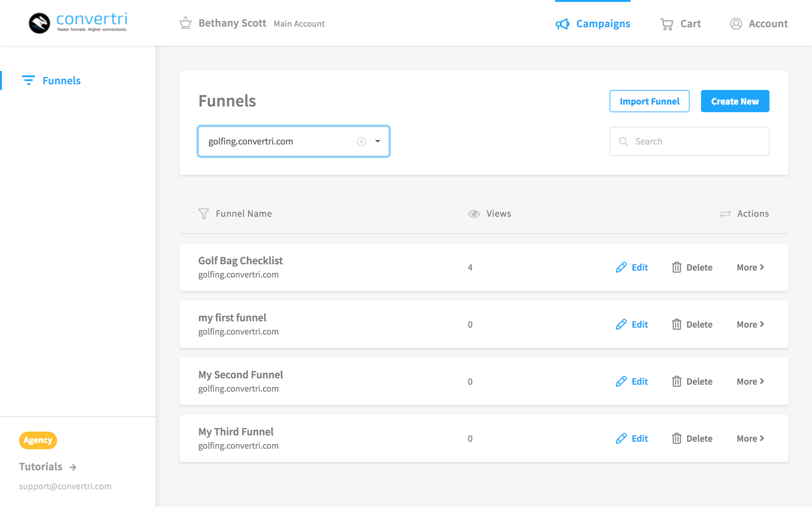
Task: Switch to the Campaigns tab
Action: [603, 24]
